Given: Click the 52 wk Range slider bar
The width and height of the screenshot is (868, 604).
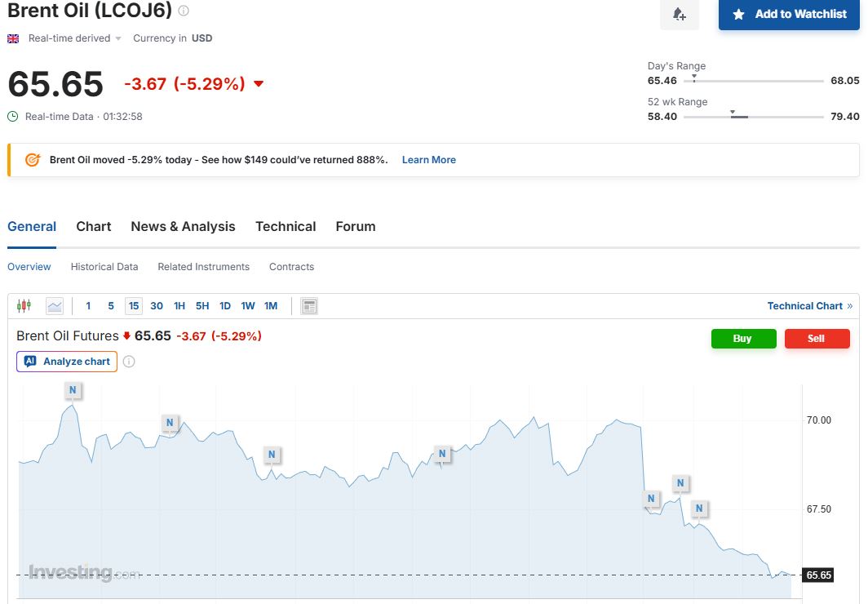Looking at the screenshot, I should (753, 117).
